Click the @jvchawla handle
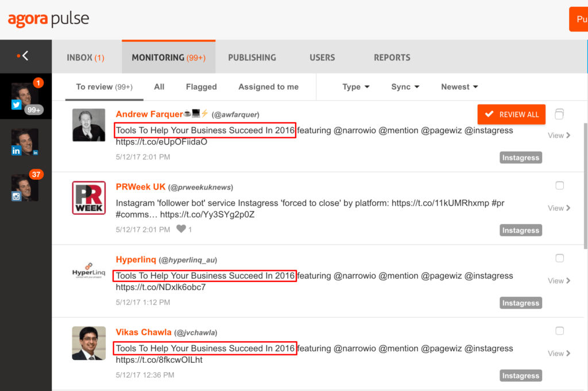Viewport: 588px width, 391px height. tap(196, 333)
